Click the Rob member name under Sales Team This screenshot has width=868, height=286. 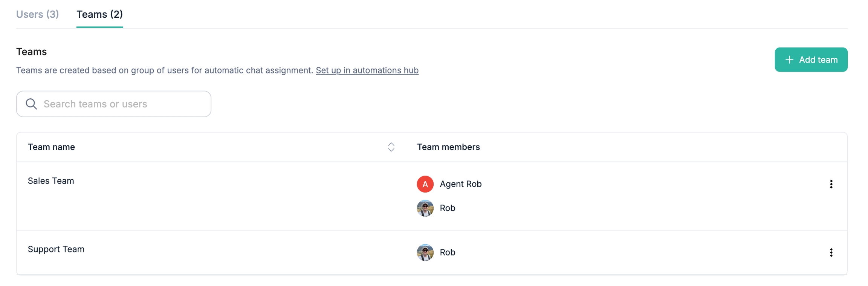click(x=448, y=208)
